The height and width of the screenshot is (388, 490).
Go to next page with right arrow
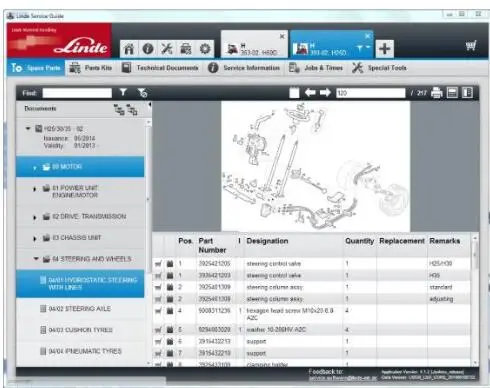click(325, 92)
